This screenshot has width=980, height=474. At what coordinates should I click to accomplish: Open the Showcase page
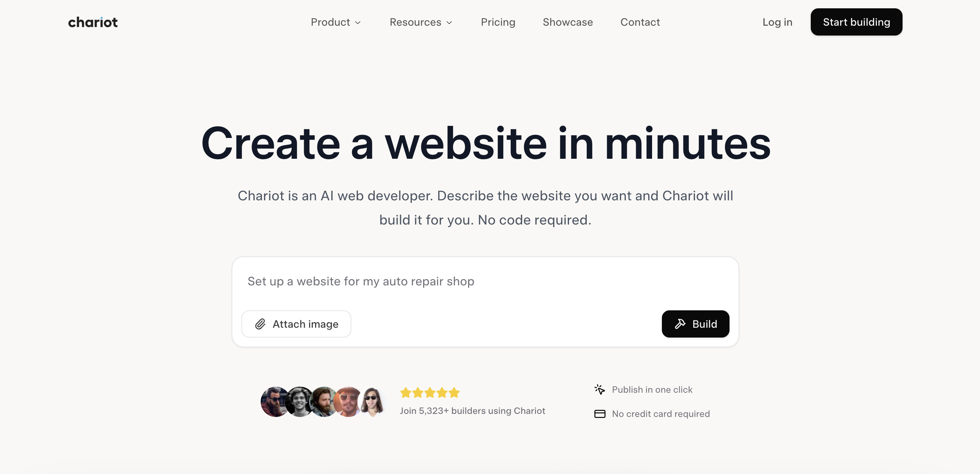pyautogui.click(x=567, y=22)
